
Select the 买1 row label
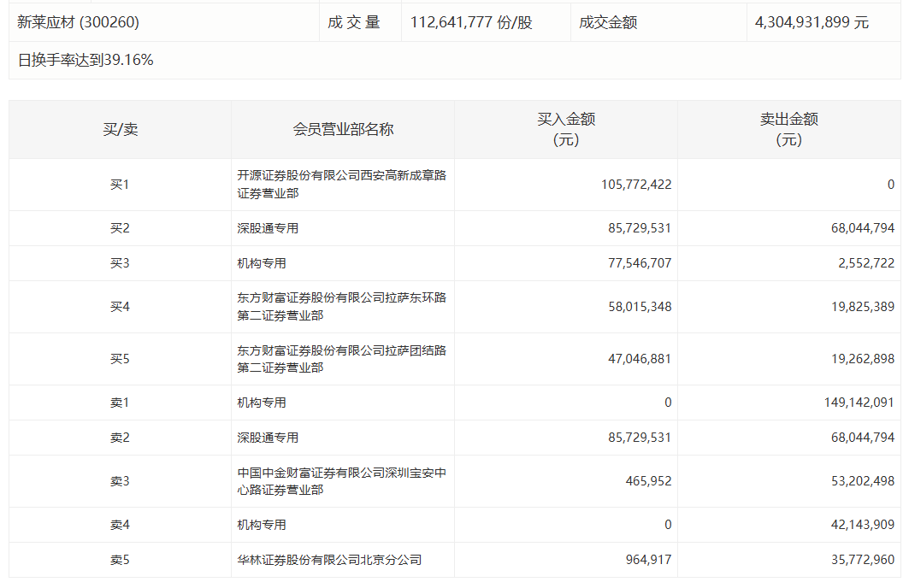click(120, 185)
